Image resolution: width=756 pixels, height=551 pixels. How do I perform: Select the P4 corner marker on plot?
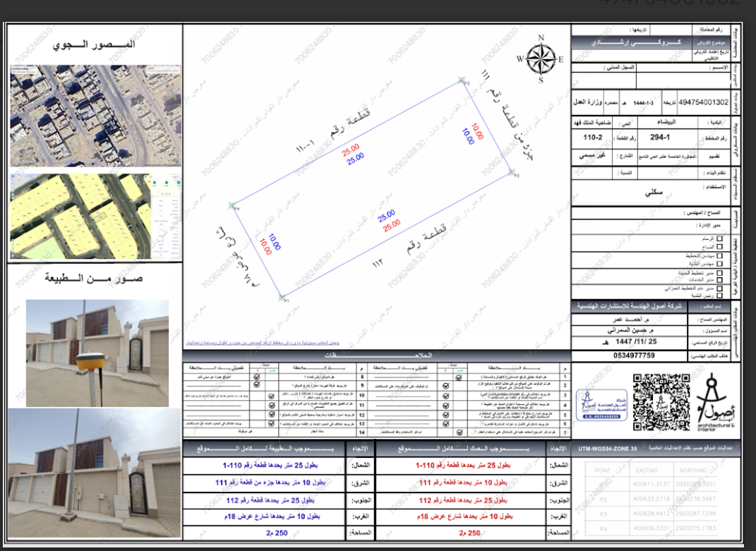point(232,206)
